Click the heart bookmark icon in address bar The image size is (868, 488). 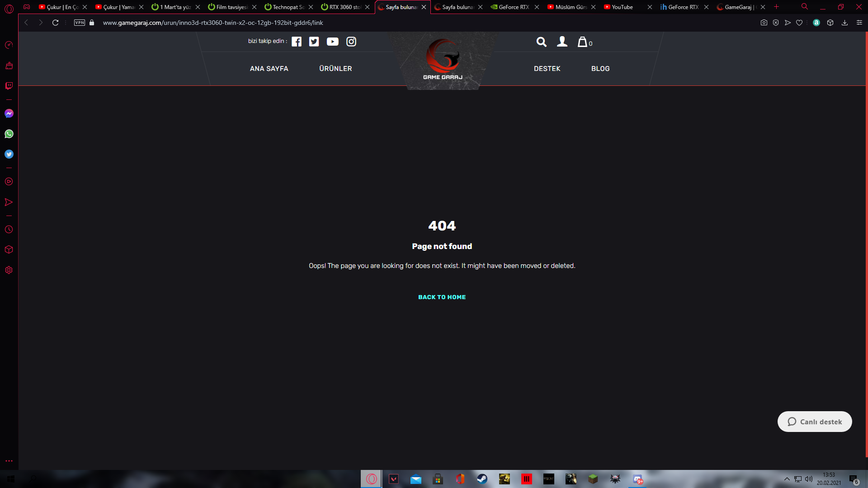pyautogui.click(x=799, y=23)
